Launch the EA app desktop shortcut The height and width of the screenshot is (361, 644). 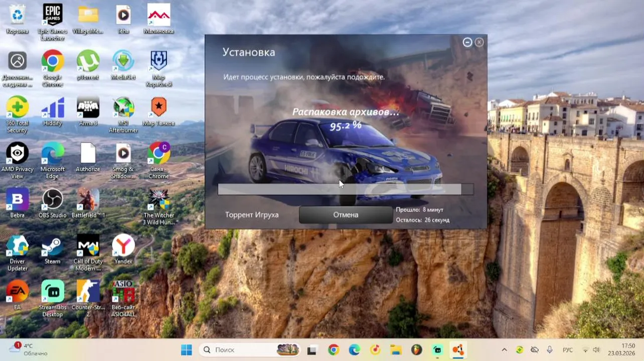click(17, 296)
